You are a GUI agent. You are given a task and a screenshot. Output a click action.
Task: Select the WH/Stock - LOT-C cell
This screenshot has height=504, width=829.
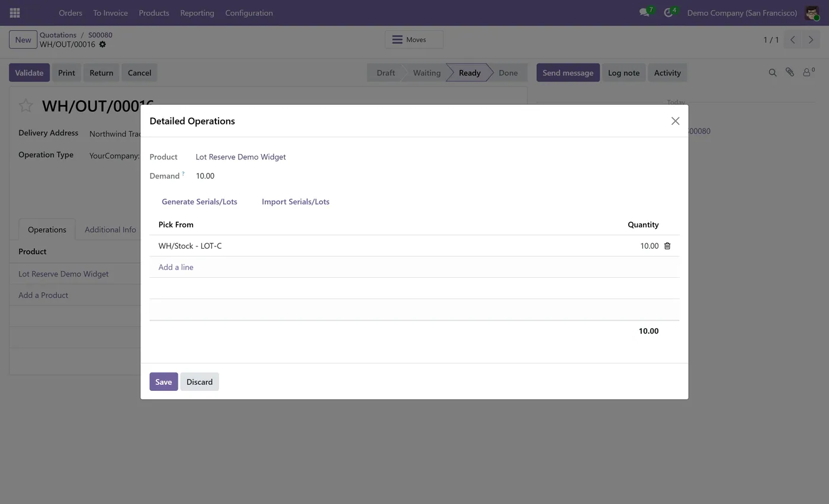coord(189,246)
